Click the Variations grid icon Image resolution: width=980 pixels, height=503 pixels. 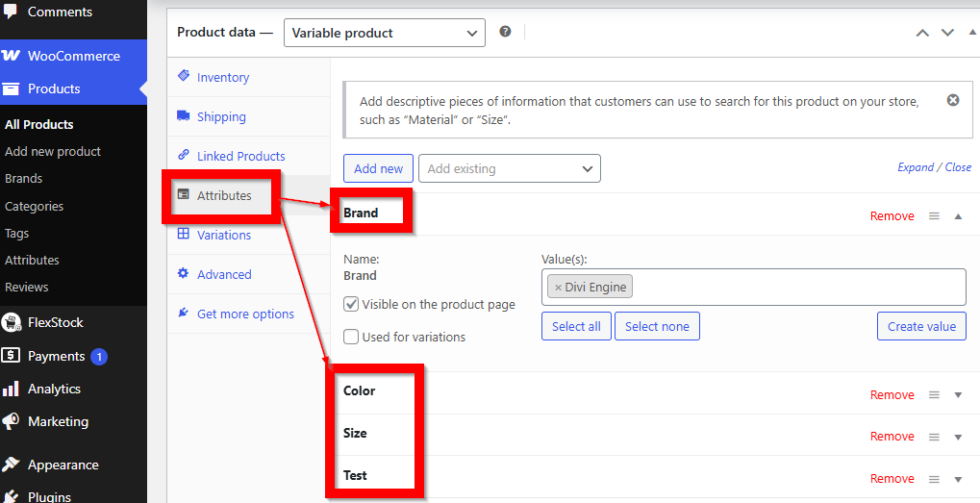click(x=183, y=234)
